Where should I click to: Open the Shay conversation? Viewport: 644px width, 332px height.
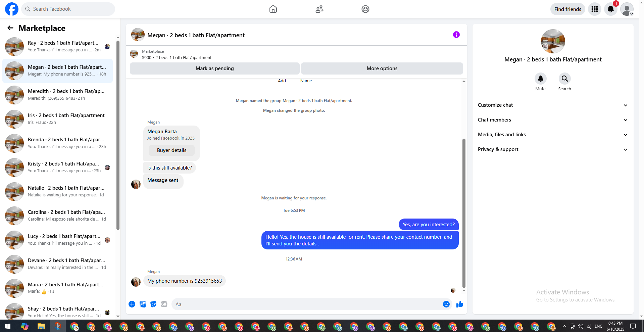[58, 312]
